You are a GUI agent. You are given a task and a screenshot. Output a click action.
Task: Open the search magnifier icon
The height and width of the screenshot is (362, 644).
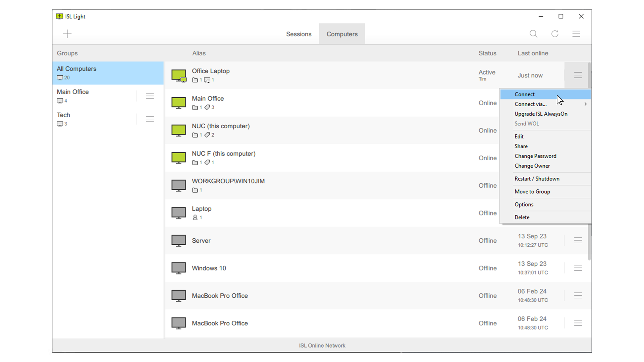533,34
